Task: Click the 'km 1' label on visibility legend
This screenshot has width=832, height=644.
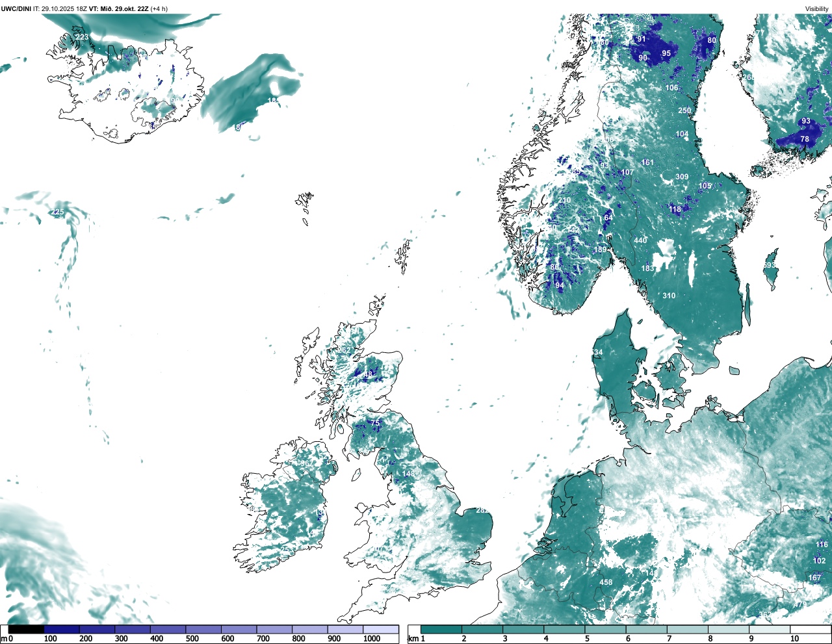Action: coord(417,639)
